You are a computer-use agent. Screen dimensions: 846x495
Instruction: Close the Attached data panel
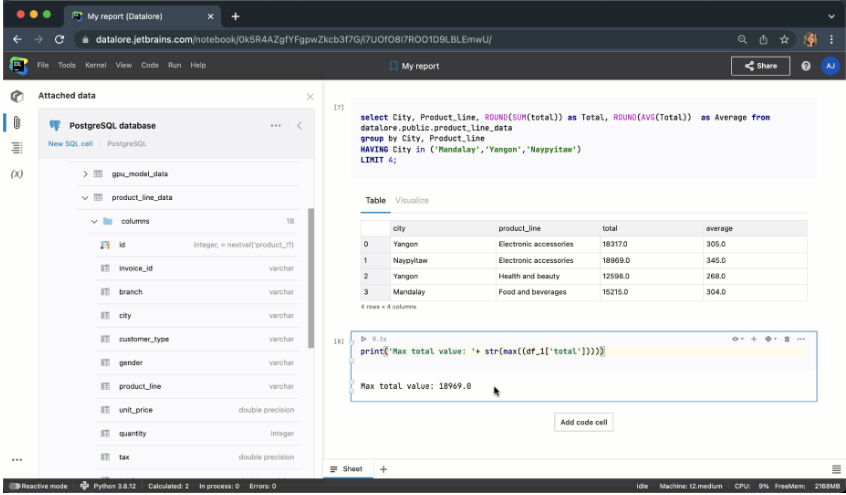309,96
